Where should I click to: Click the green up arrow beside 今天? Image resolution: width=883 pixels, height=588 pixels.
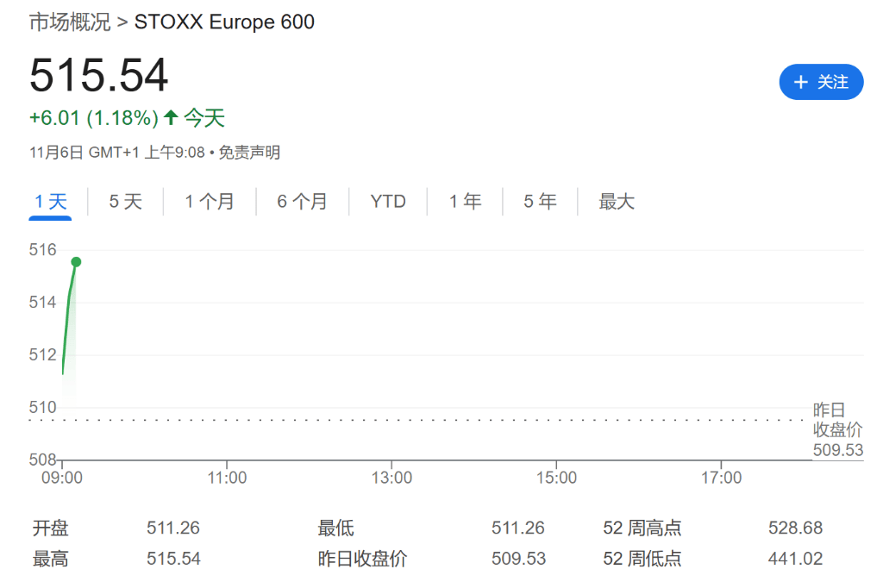(171, 118)
